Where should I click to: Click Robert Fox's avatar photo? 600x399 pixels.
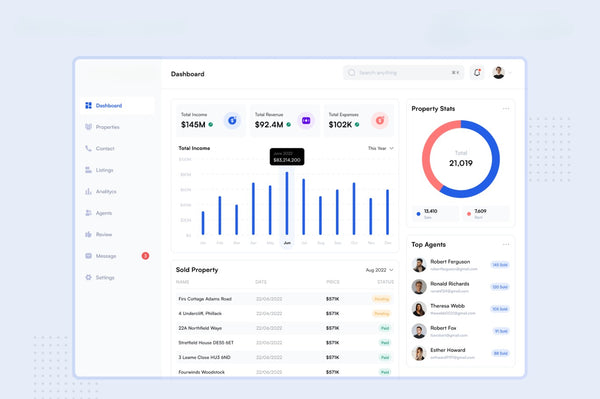(419, 331)
